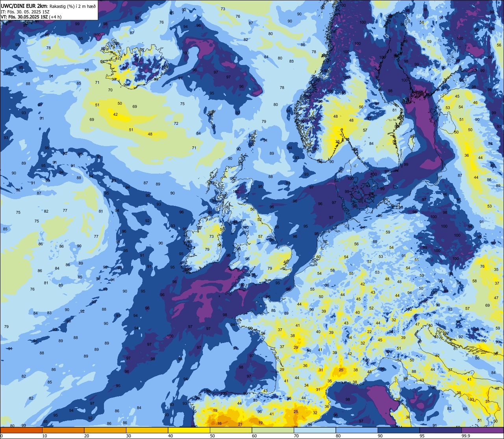Click the purple legend swatch above 99.9
The image size is (504, 439).
coord(482,430)
